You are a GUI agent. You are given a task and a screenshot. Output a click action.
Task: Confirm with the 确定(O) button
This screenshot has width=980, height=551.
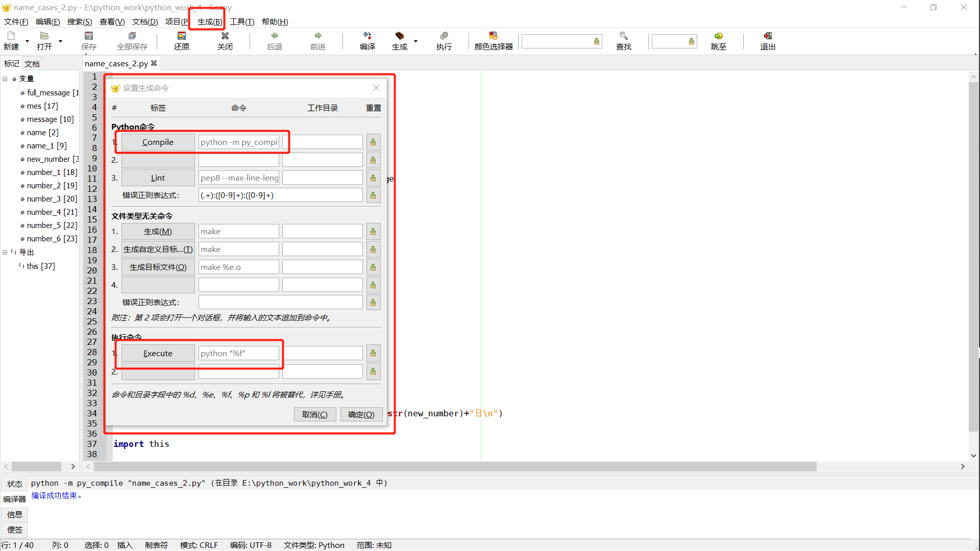pos(361,415)
